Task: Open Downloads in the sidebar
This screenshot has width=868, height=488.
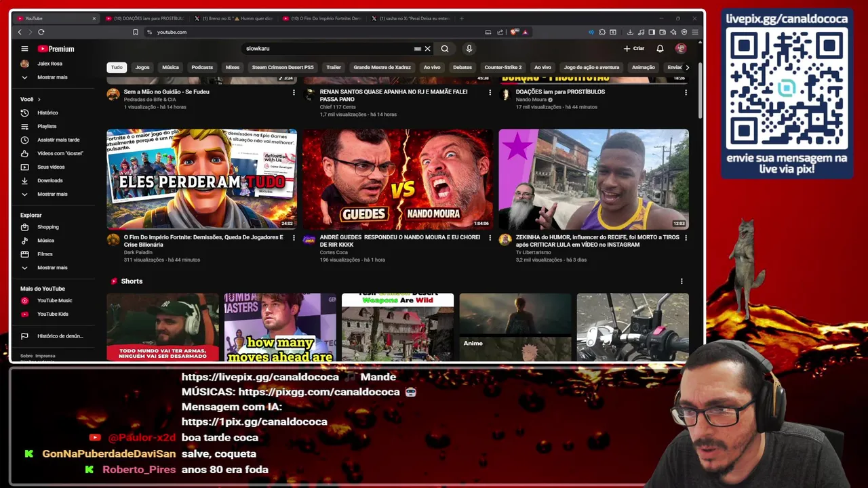Action: pos(50,180)
